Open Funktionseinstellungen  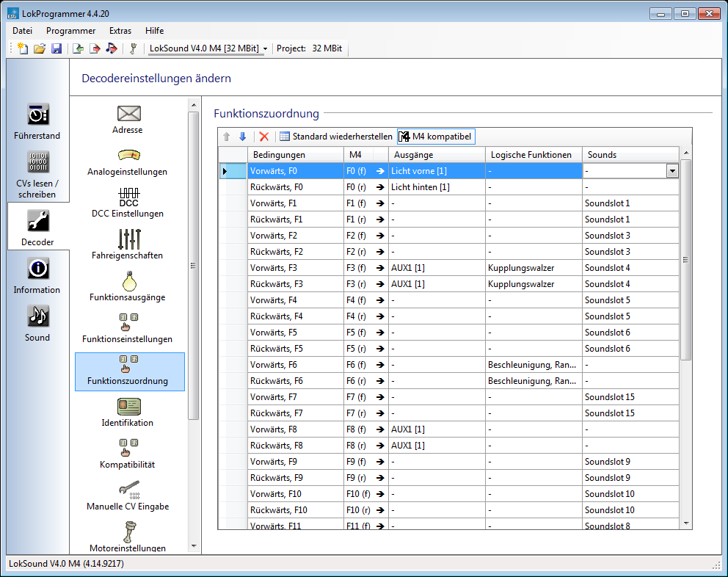coord(128,328)
